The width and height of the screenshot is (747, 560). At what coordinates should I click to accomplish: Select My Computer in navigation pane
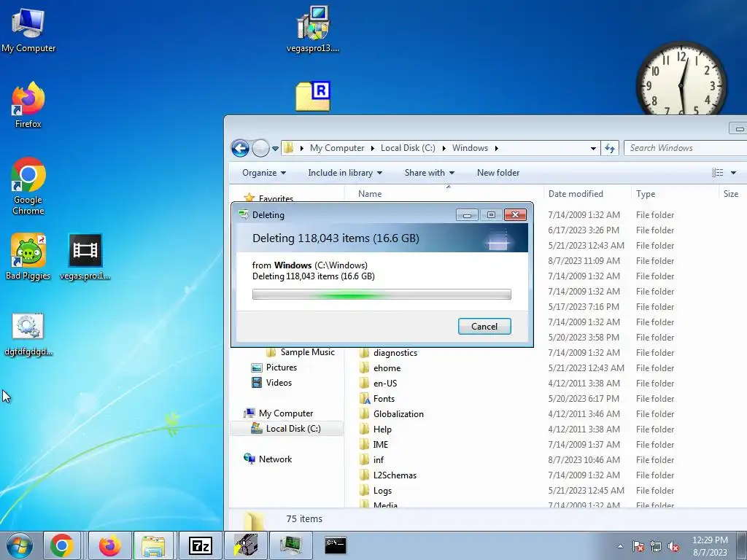(x=279, y=413)
